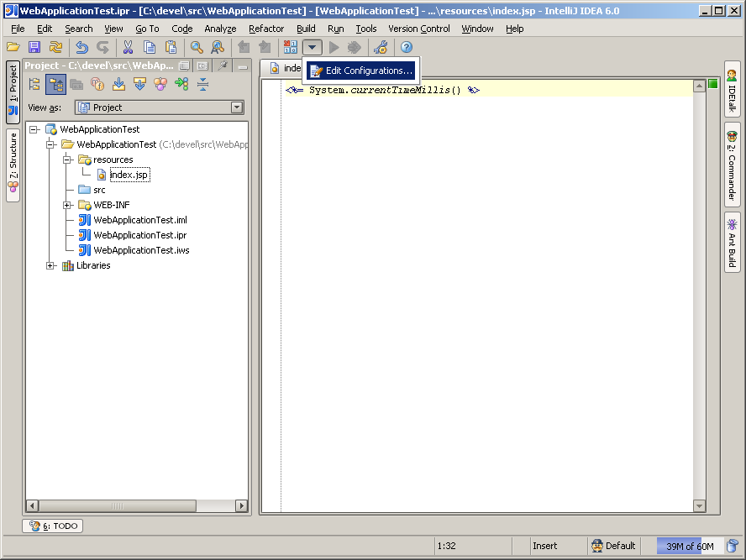Click the Show Members icon in Project panel
746x560 pixels.
pos(97,85)
